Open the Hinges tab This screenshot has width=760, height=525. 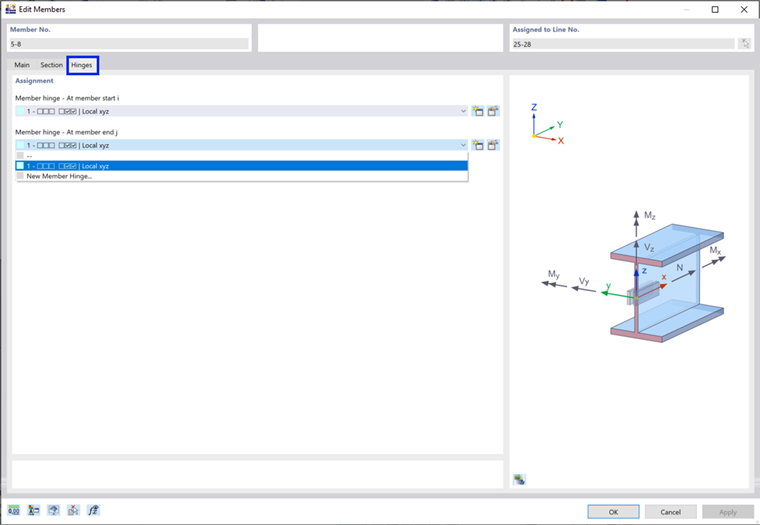(81, 65)
